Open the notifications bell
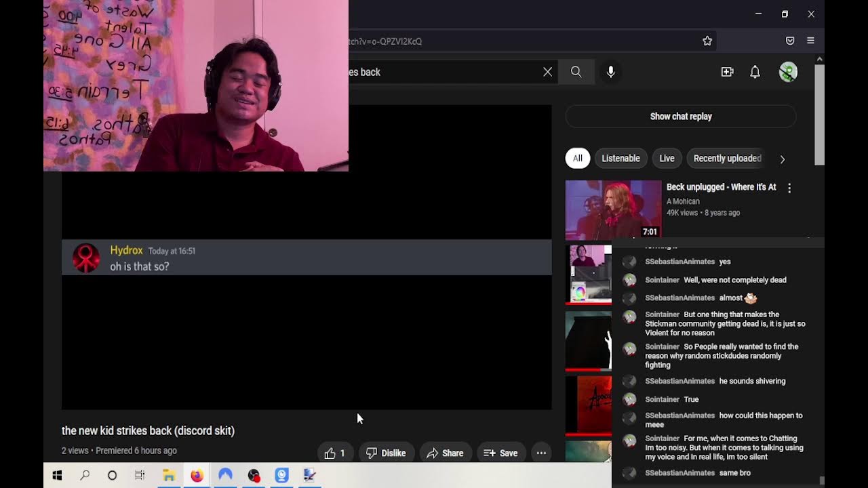868x488 pixels. (755, 72)
